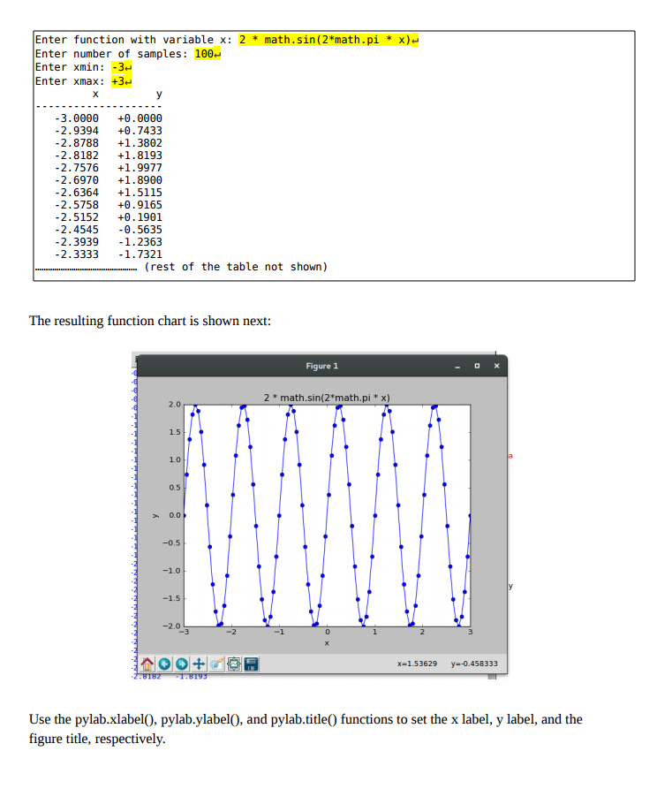Click the pylab.xlabel() mention in the paragraph
This screenshot has height=789, width=672.
pos(115,719)
